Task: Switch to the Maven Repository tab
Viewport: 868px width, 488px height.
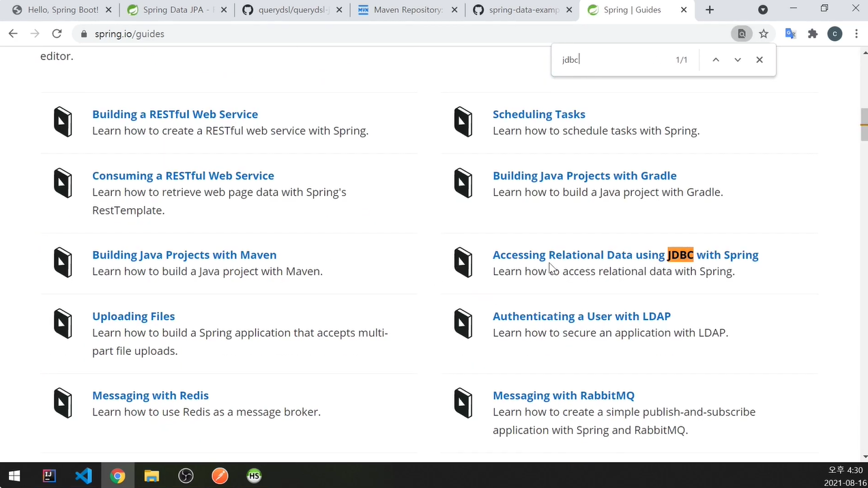Action: point(407,10)
